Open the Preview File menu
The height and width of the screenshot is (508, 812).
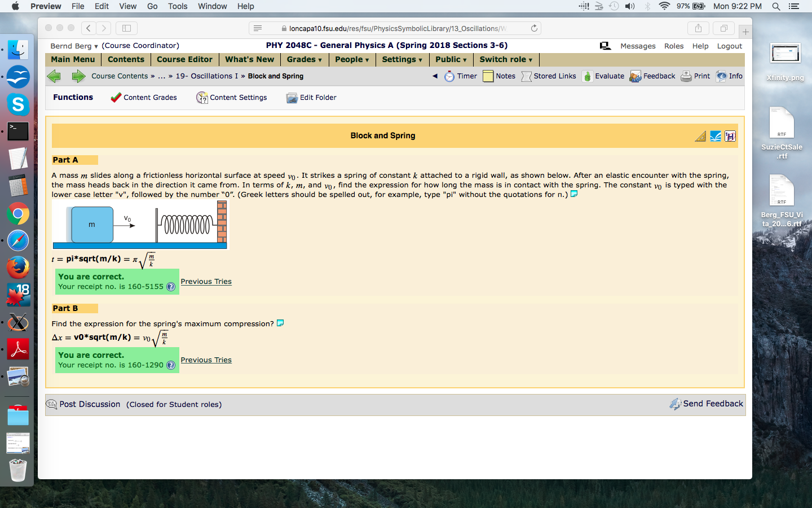coord(78,6)
